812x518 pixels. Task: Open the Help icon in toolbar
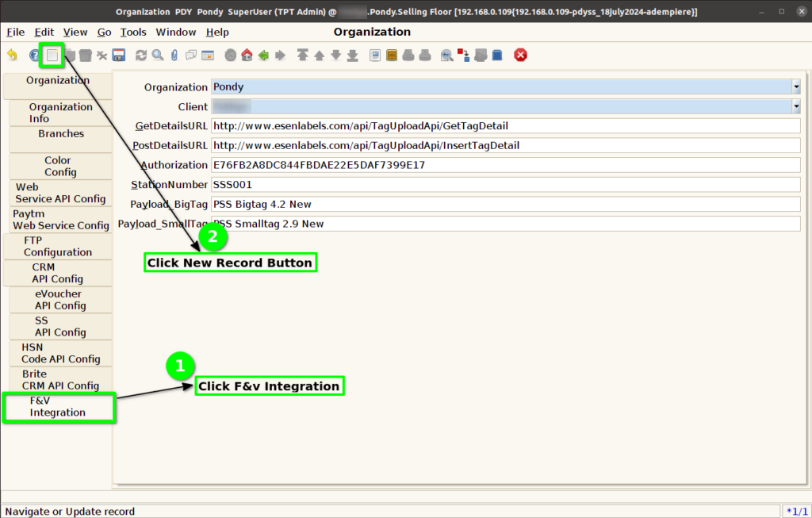pyautogui.click(x=34, y=55)
